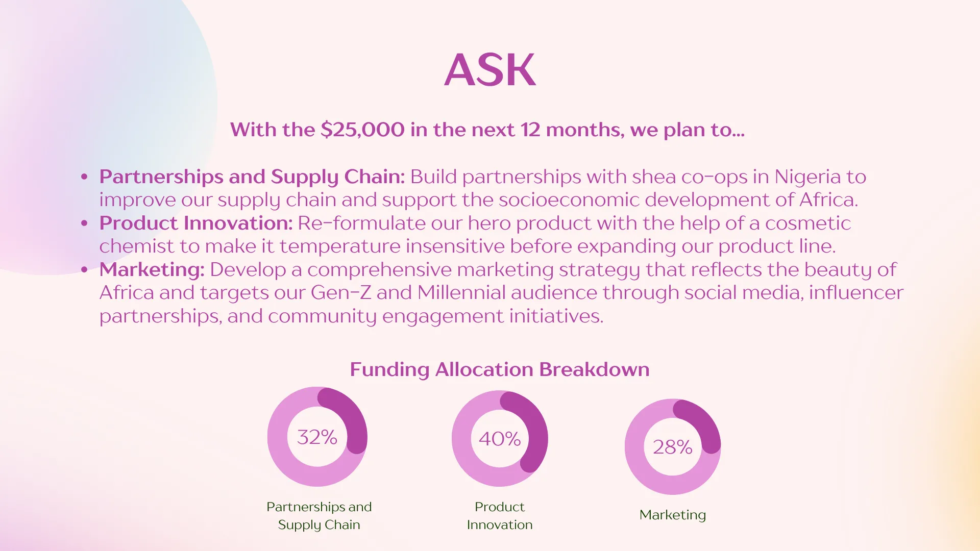Image resolution: width=980 pixels, height=551 pixels.
Task: Click the 40% percentage label
Action: tap(500, 439)
